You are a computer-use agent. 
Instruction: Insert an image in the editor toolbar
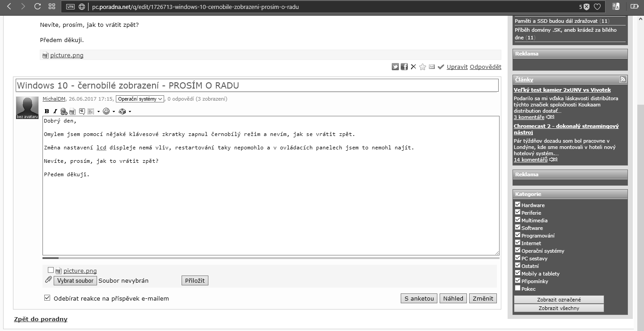72,111
